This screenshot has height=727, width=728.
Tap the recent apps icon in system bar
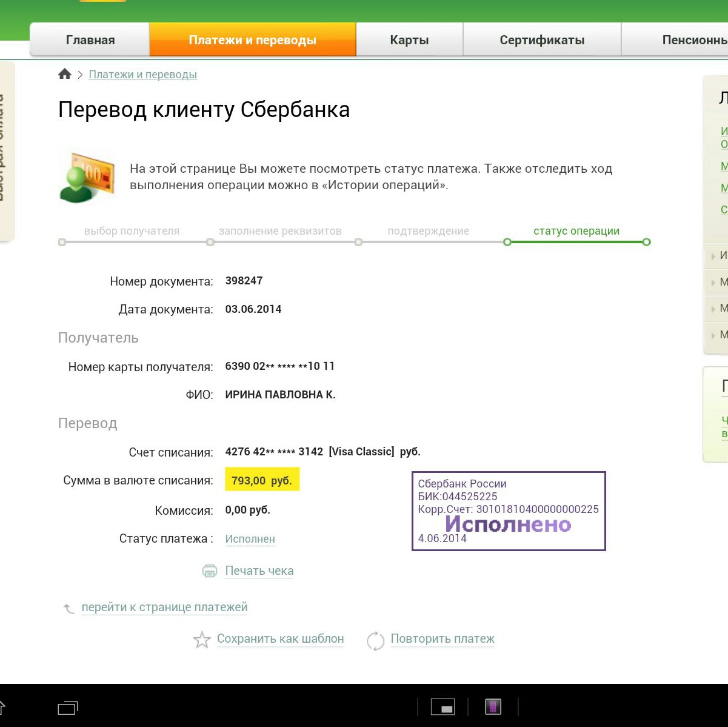[x=68, y=708]
